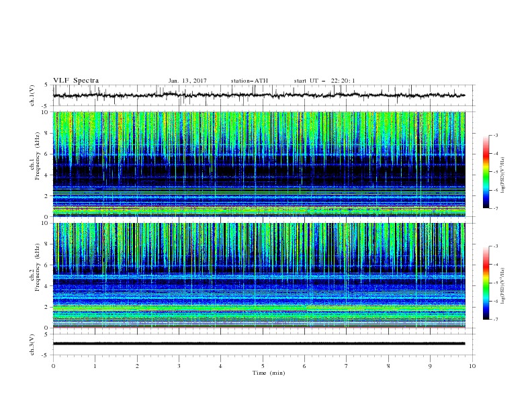
Task: Click time axis tick label "2"
Action: coord(137,366)
